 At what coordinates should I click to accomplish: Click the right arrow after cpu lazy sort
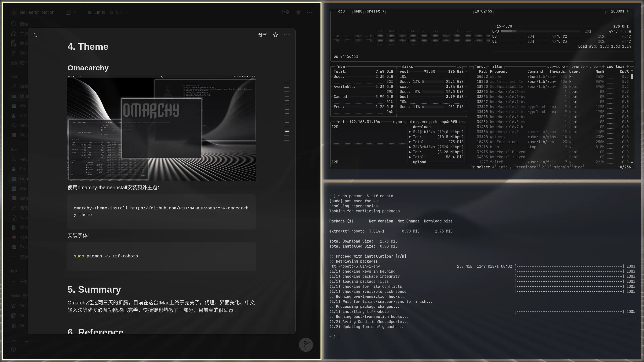[x=628, y=67]
